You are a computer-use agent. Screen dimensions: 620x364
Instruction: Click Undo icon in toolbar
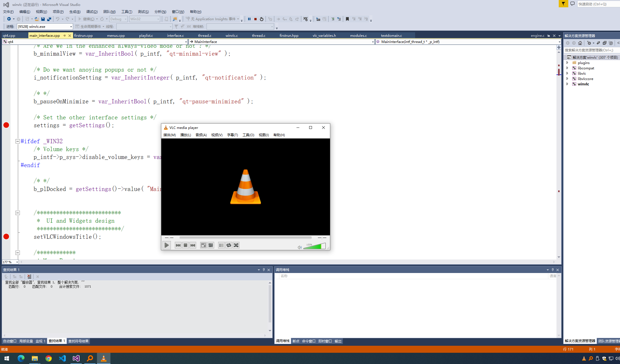coord(57,19)
